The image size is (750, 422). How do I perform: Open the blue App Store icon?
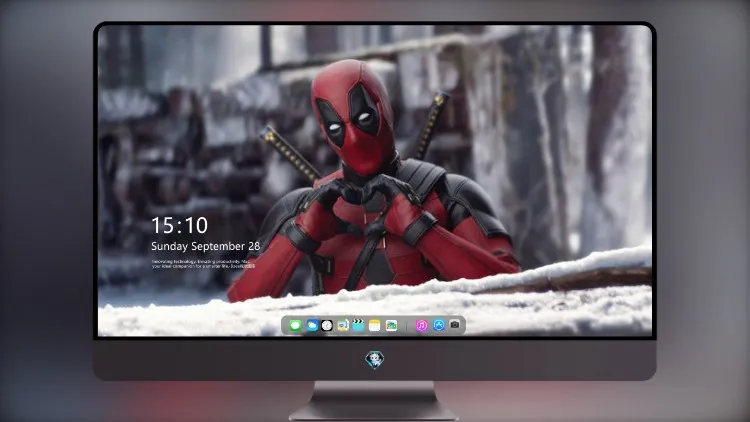click(439, 325)
